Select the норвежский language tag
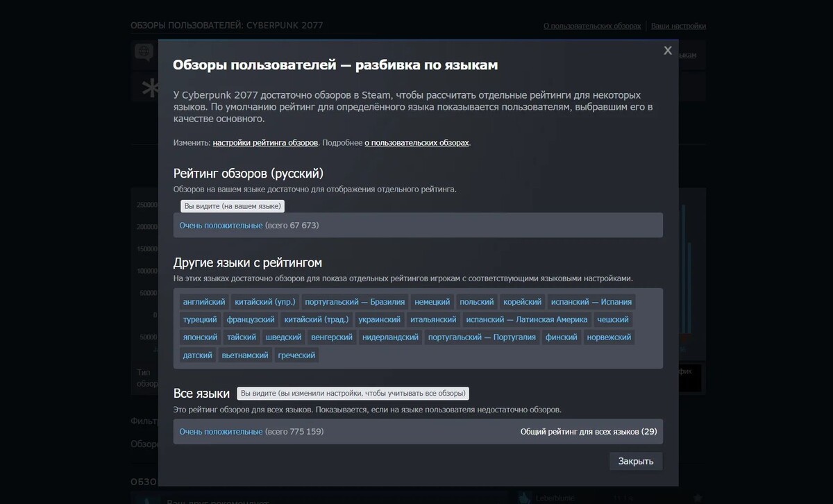The image size is (833, 504). click(x=609, y=337)
